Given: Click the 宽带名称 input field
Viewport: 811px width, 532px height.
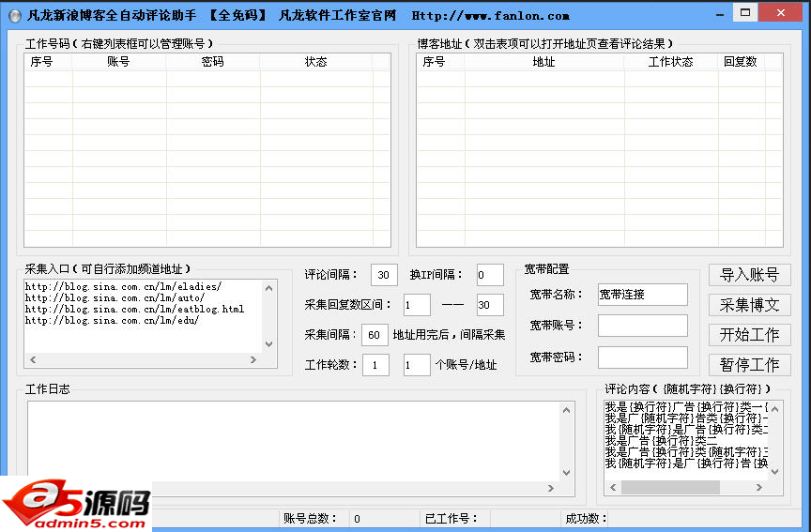Looking at the screenshot, I should coord(643,295).
